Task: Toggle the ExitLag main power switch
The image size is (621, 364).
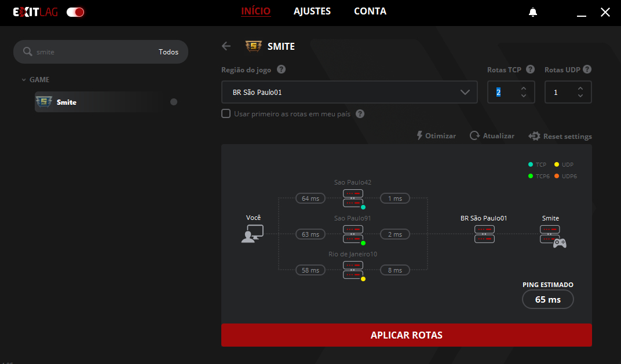Action: tap(75, 12)
